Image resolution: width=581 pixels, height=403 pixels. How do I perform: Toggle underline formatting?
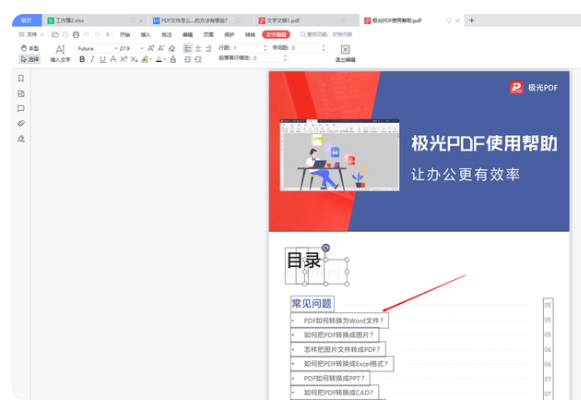[103, 59]
